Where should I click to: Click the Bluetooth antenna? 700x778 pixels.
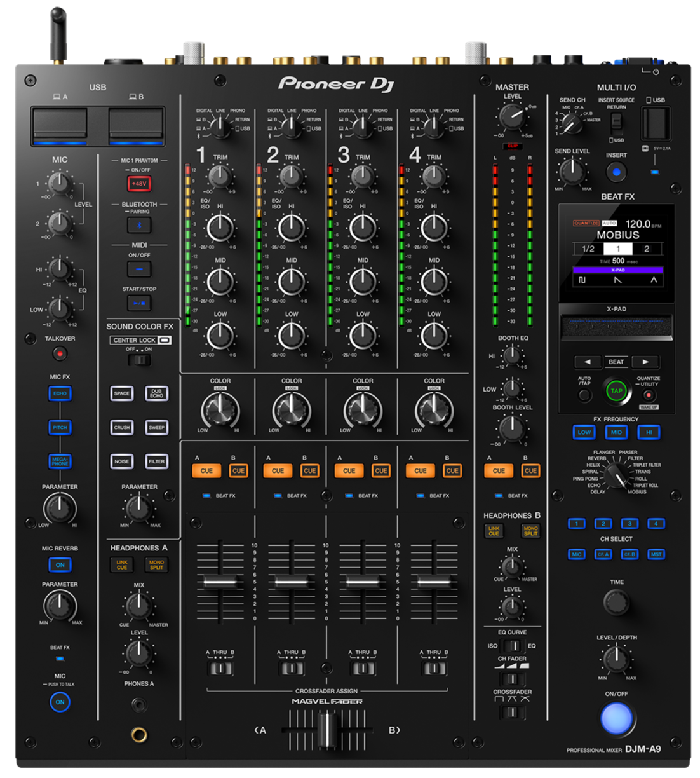[x=58, y=36]
